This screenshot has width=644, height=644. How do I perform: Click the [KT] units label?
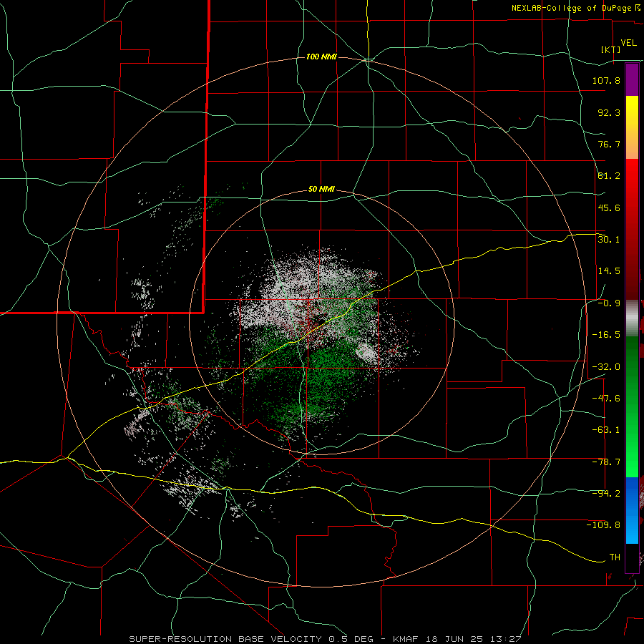click(610, 49)
